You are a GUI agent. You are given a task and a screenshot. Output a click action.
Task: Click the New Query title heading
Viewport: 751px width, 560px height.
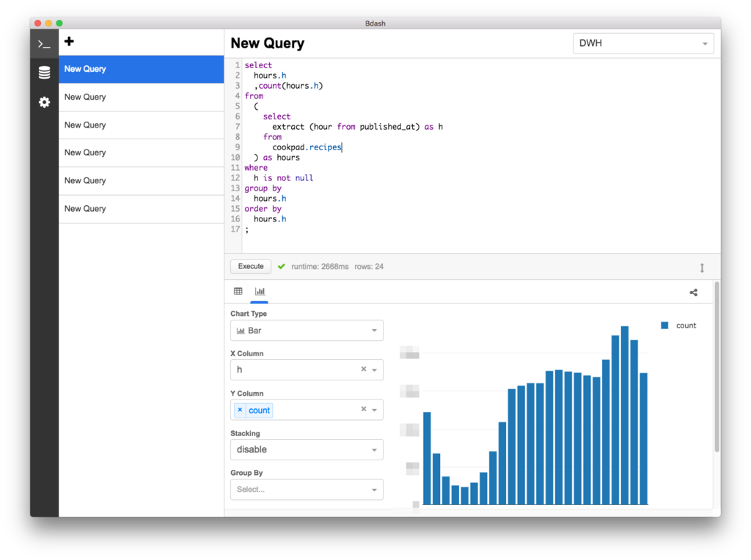click(267, 43)
